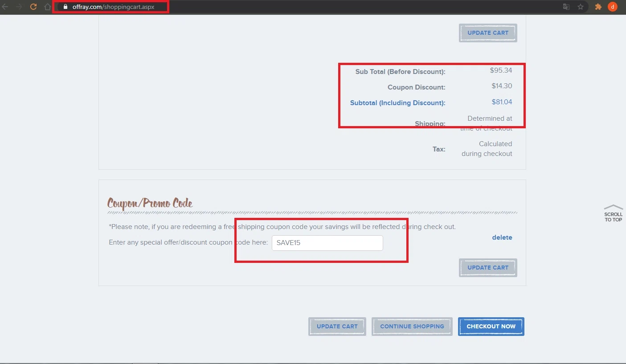Click Continue Shopping button
The height and width of the screenshot is (364, 626).
point(412,327)
